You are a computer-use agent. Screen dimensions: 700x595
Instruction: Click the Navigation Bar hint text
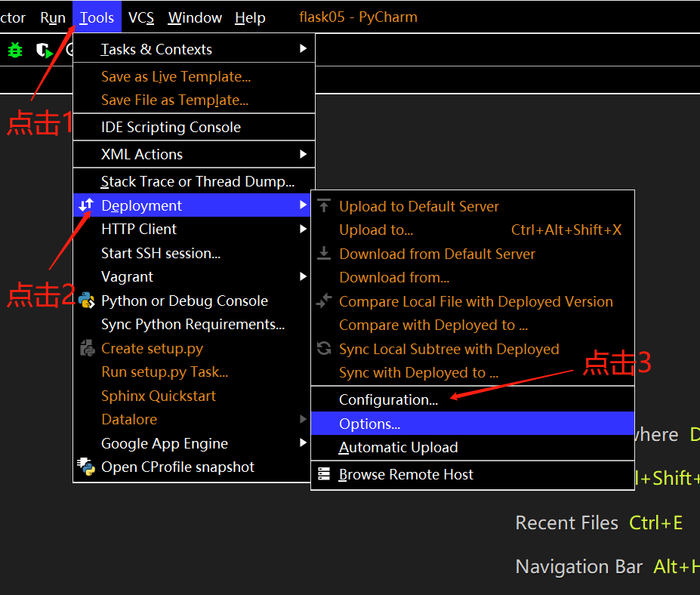(x=578, y=566)
